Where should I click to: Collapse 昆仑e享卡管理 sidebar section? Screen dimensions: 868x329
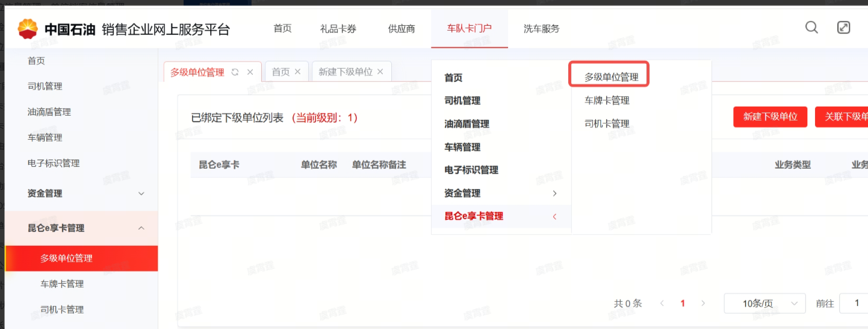[141, 228]
